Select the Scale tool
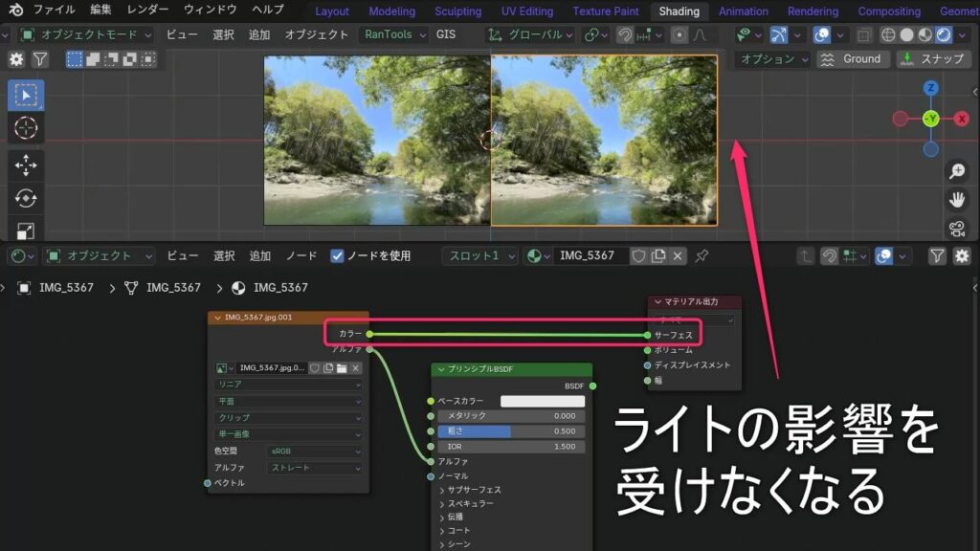Viewport: 980px width, 551px height. click(26, 231)
